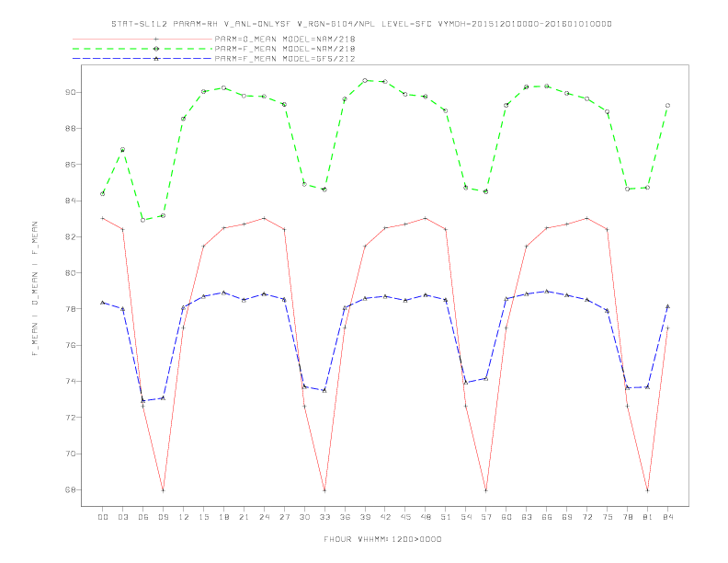
Task: Click x-axis tick label 60
Action: 506,517
